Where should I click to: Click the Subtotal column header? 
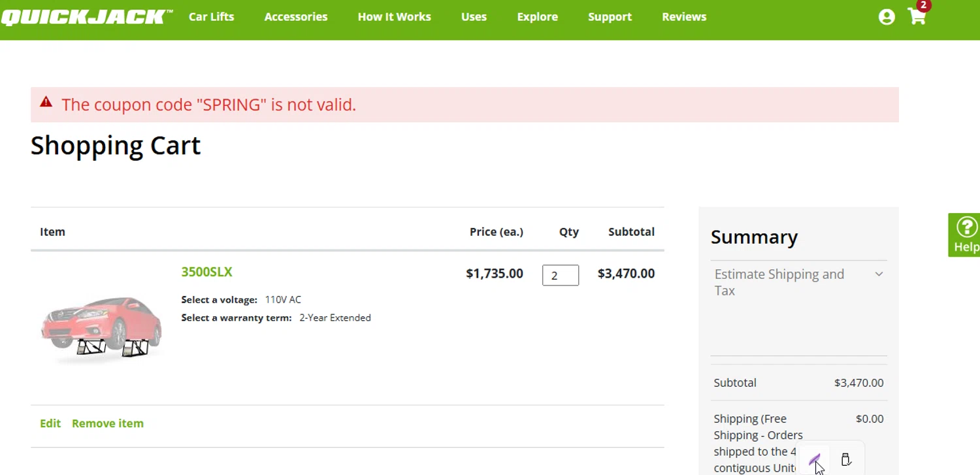pos(631,232)
